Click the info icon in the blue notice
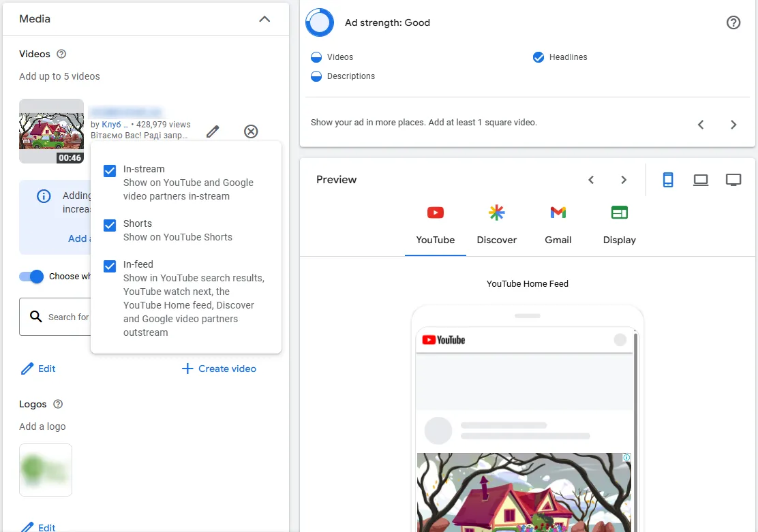This screenshot has height=532, width=758. click(44, 195)
